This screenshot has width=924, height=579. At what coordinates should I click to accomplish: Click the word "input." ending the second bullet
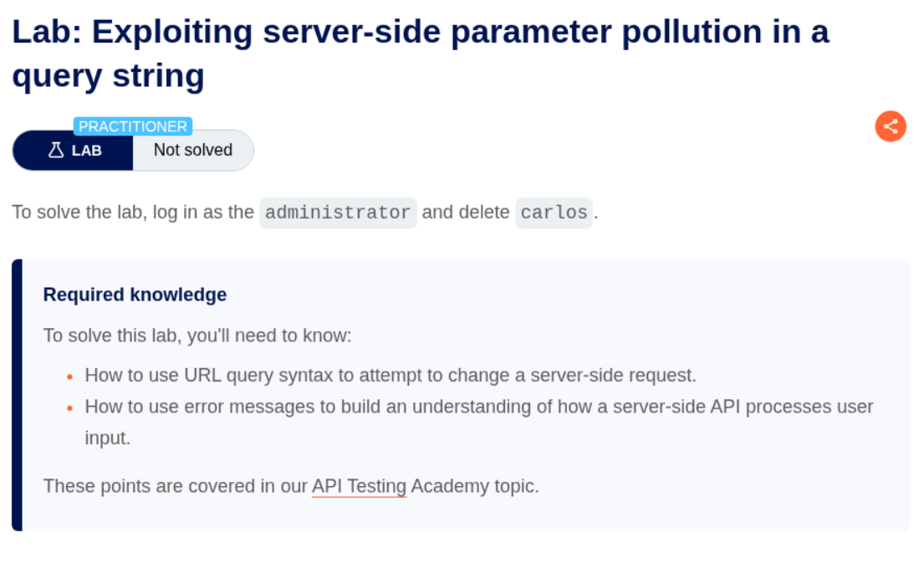click(x=108, y=438)
